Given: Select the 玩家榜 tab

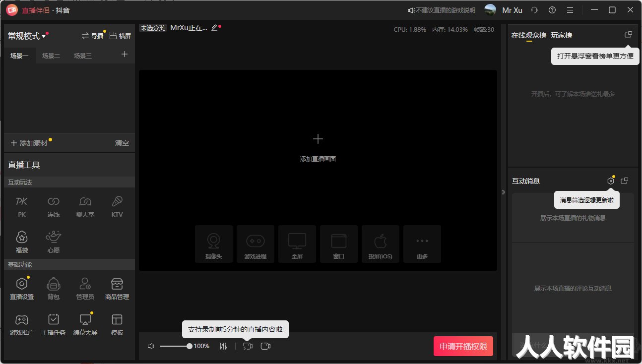Looking at the screenshot, I should 562,35.
